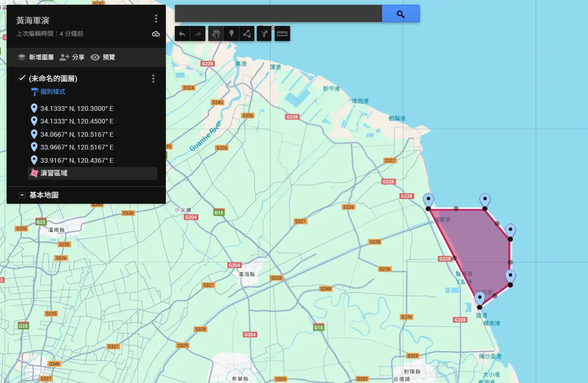Open the 黃海軍演 map options menu
The image size is (588, 383).
pyautogui.click(x=156, y=19)
